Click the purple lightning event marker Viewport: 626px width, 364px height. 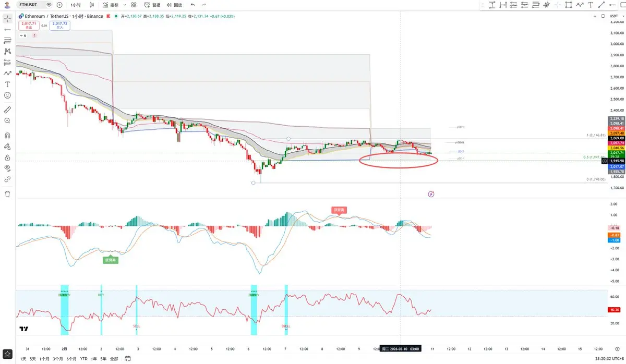pyautogui.click(x=431, y=194)
